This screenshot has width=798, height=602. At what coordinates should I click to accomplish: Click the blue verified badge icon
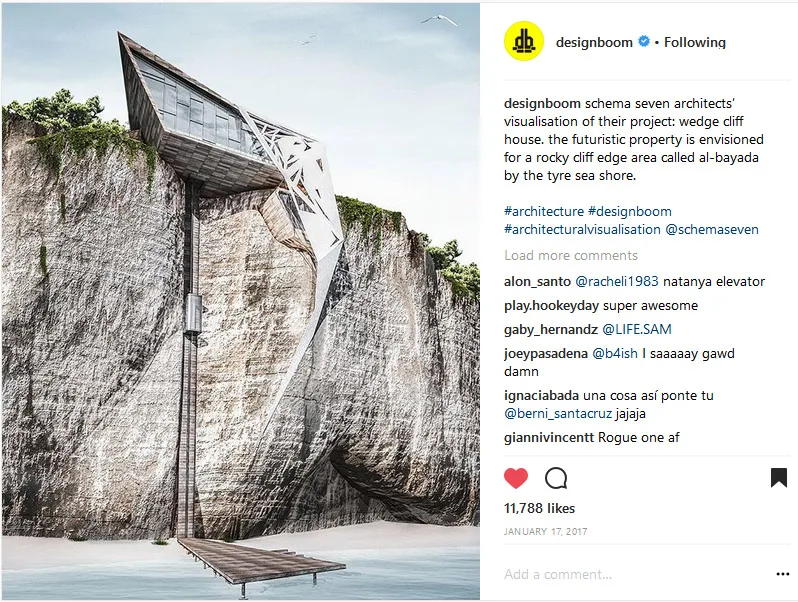(x=644, y=42)
